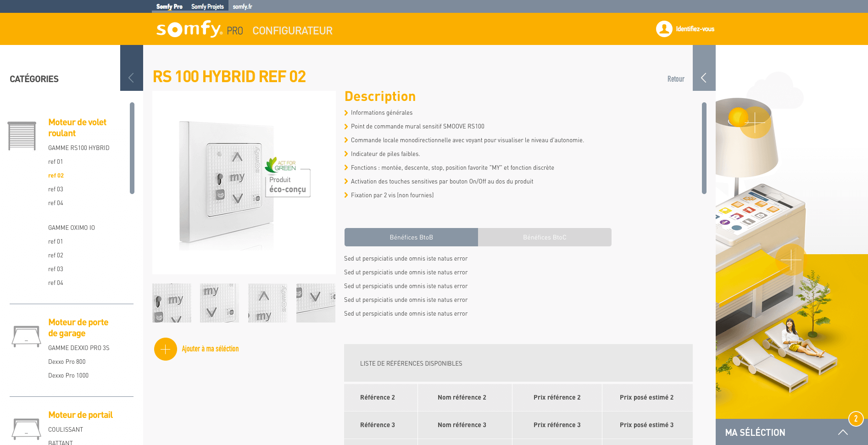Open the somfy.fr top tab
Viewport: 868px width, 445px height.
(242, 6)
